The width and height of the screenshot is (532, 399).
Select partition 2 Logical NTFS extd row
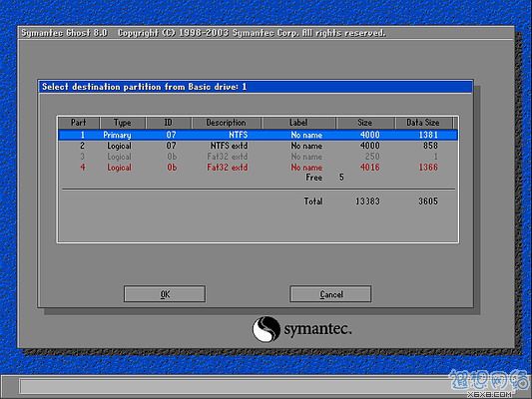click(x=258, y=146)
